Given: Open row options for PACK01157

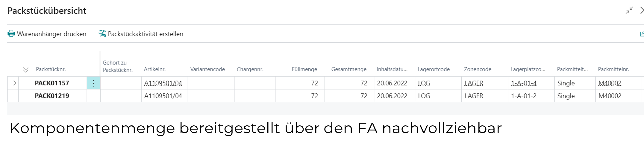Looking at the screenshot, I should click(93, 83).
